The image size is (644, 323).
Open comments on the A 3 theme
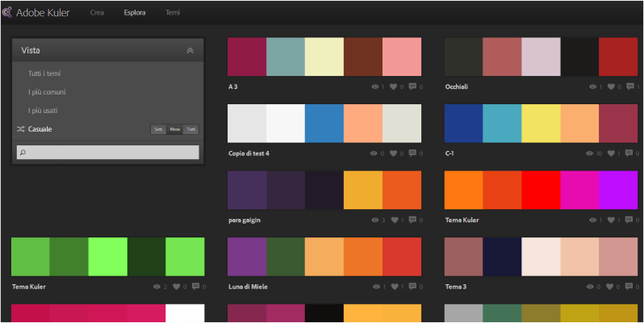click(412, 86)
